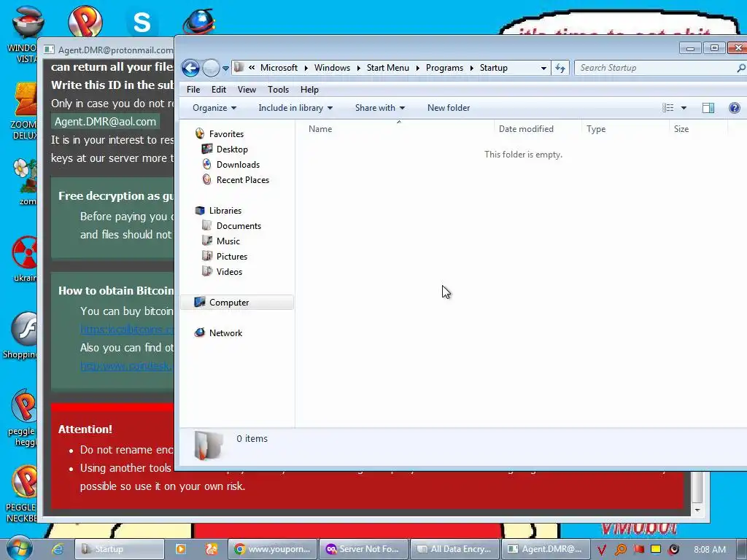747x560 pixels.
Task: Open the More view options arrow
Action: pyautogui.click(x=684, y=108)
